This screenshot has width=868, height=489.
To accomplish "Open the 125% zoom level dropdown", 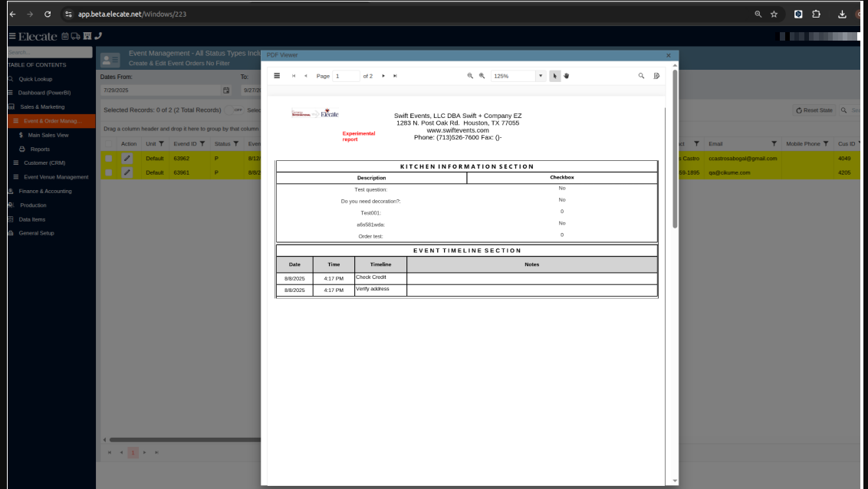I will (540, 76).
